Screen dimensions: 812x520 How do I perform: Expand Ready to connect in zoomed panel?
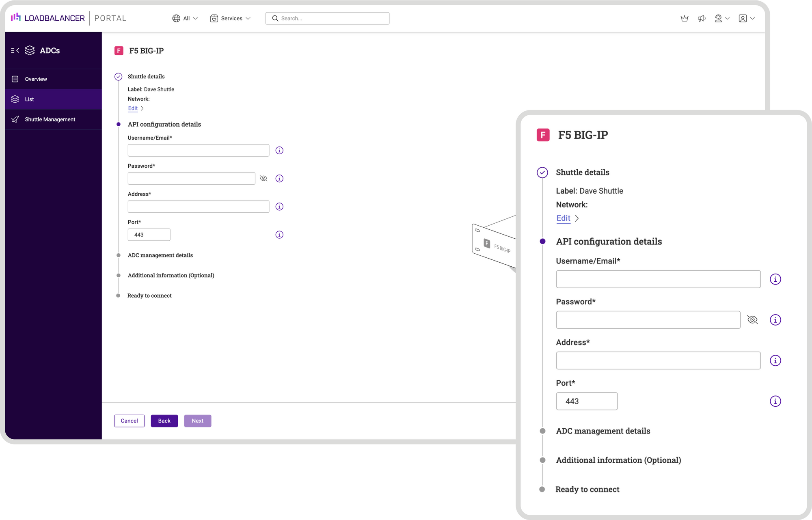(587, 490)
